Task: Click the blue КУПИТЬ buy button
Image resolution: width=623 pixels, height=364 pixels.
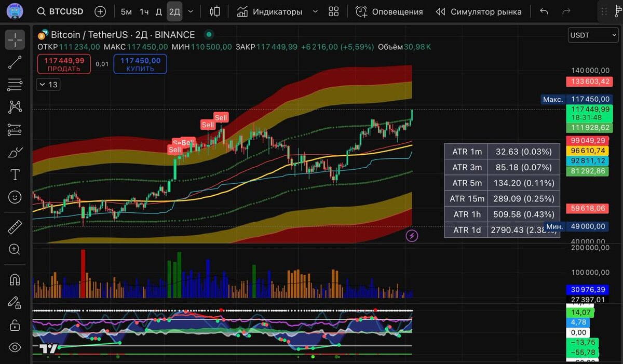Action: coord(140,64)
